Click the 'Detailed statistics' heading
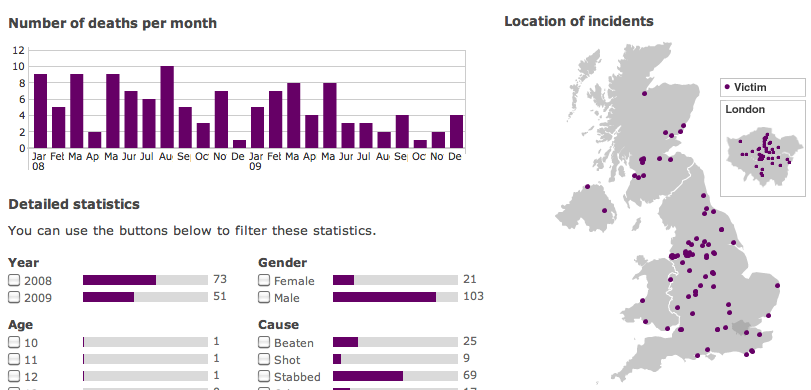The image size is (811, 390). 74,204
